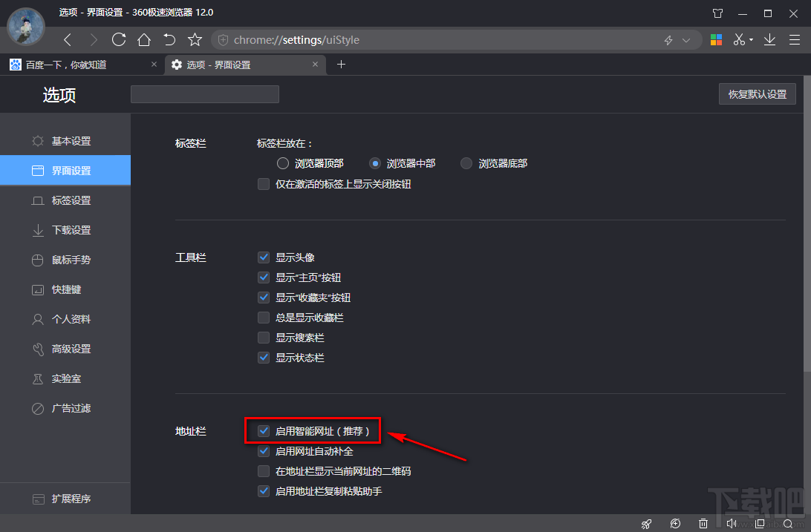This screenshot has height=532, width=811.
Task: Click the user avatar in title bar
Action: [26, 27]
